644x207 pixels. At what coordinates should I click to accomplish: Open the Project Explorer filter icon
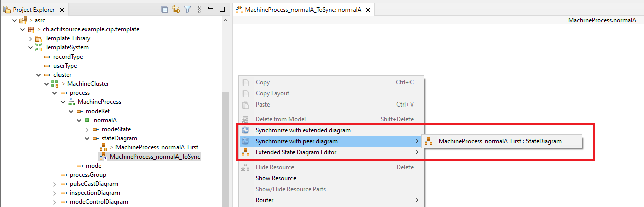[187, 9]
